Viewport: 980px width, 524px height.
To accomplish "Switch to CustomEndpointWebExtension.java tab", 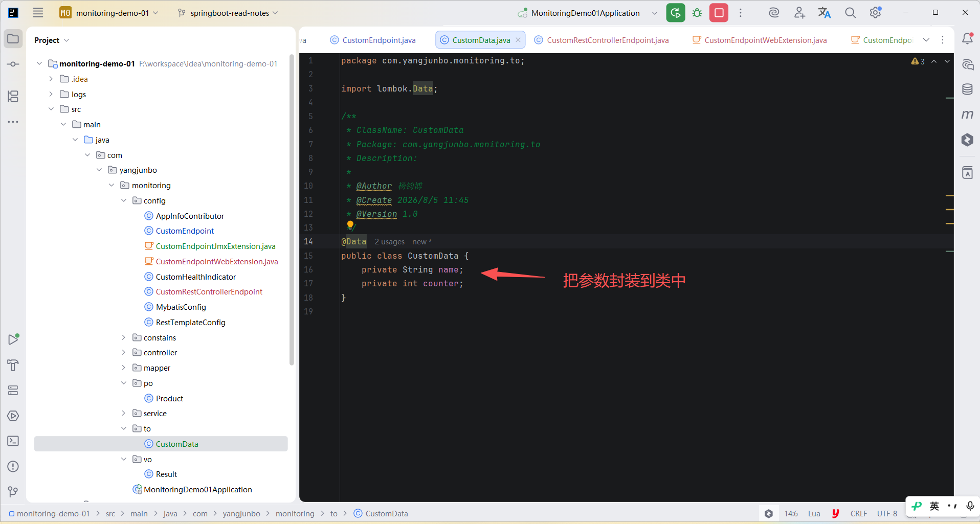I will (x=760, y=40).
